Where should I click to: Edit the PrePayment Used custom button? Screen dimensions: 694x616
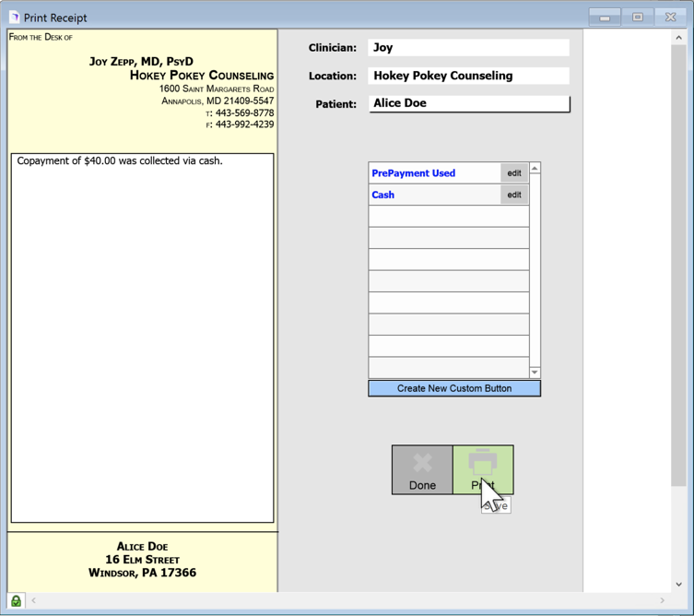pos(514,172)
